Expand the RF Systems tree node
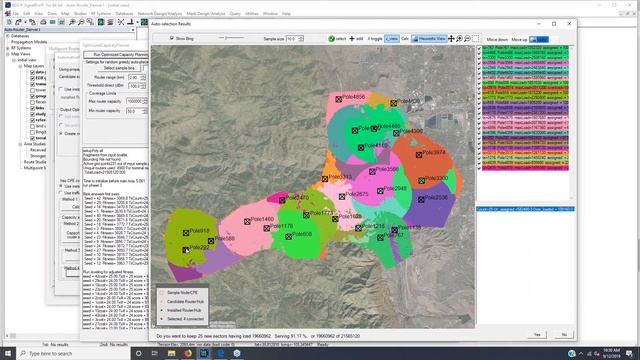The width and height of the screenshot is (640, 360). [x=7, y=48]
